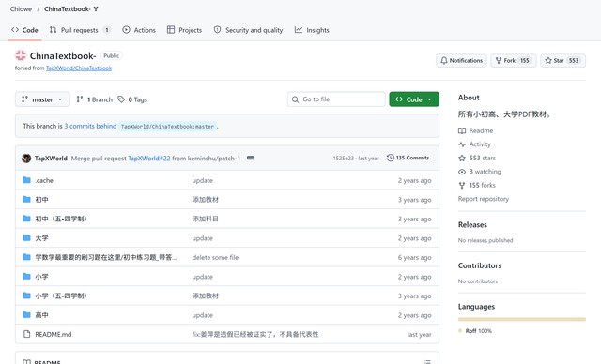Image resolution: width=601 pixels, height=364 pixels.
Task: Open the 小学（五•四学制）folder
Action: click(61, 296)
